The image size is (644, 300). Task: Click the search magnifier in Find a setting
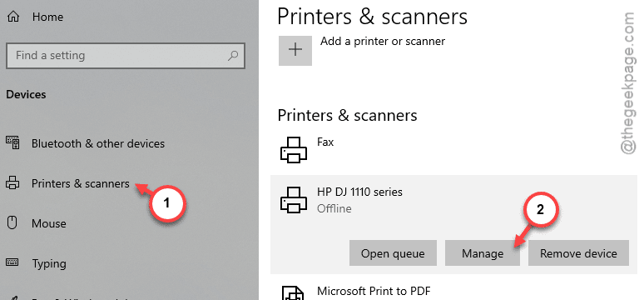click(x=233, y=55)
